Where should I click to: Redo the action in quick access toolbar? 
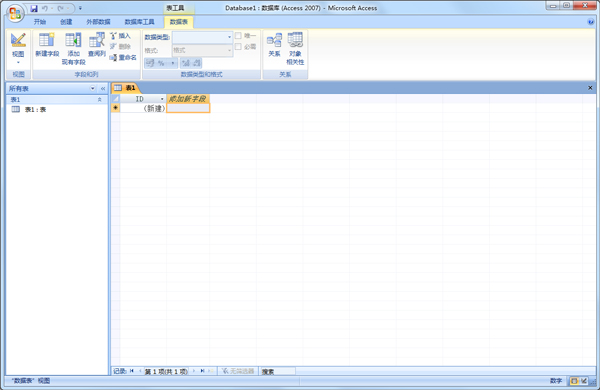[x=60, y=8]
